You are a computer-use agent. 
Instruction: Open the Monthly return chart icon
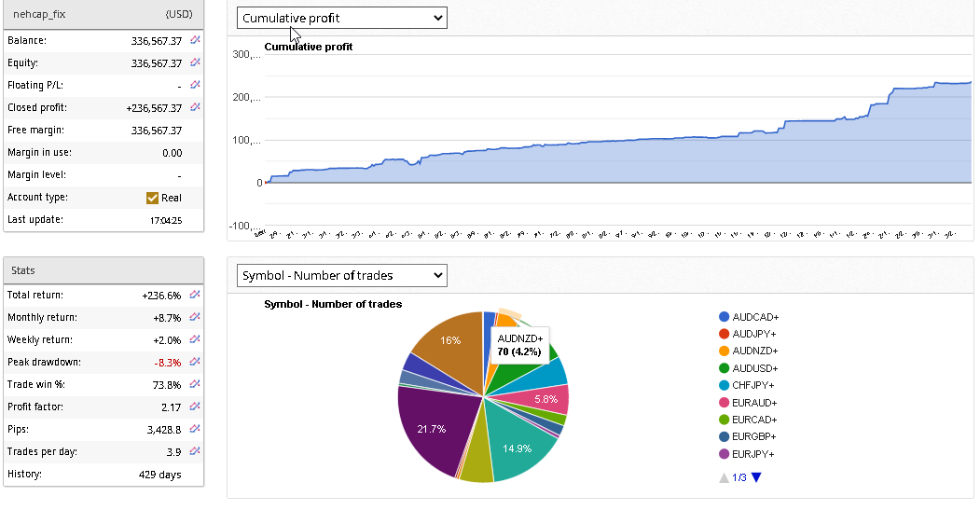(x=195, y=316)
